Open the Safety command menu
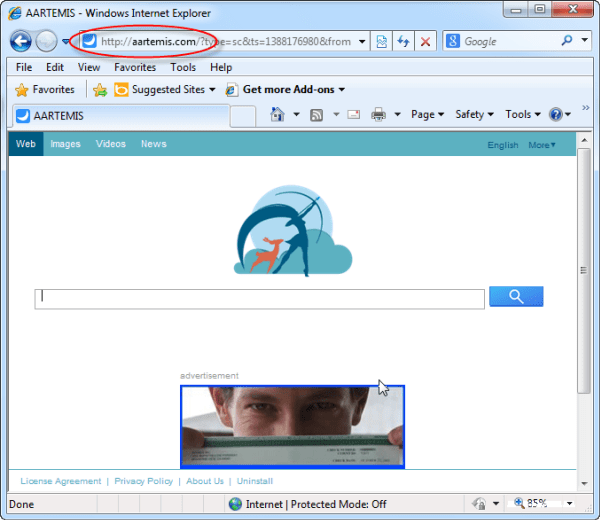The image size is (600, 520). (474, 114)
